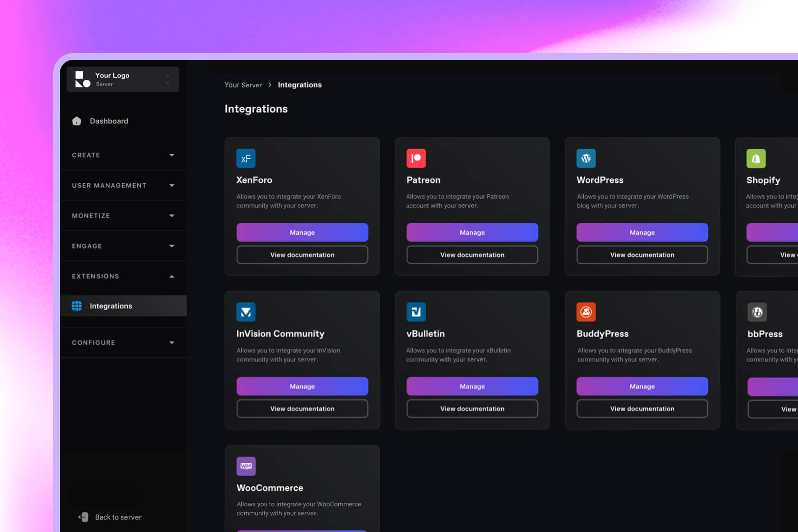798x532 pixels.
Task: Manage the WordPress integration
Action: coord(642,232)
